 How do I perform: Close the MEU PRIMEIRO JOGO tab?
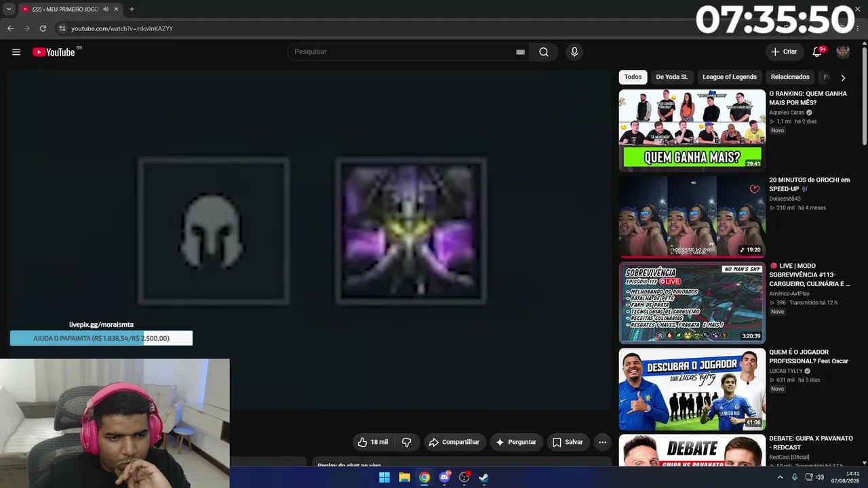coord(116,9)
